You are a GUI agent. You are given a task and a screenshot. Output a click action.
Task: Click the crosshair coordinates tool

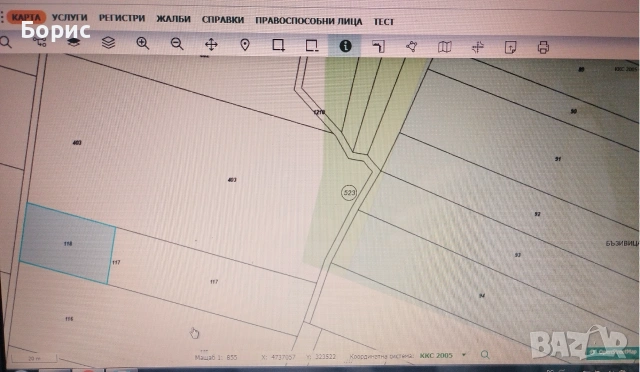[x=478, y=47]
